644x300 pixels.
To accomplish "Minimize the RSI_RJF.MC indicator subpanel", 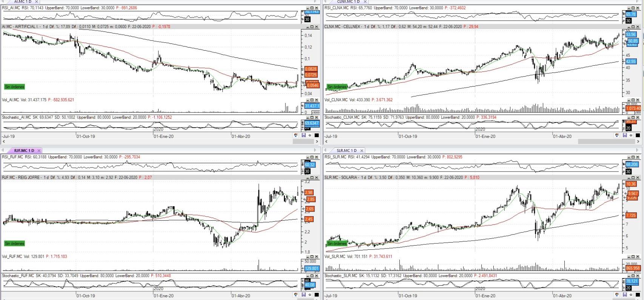I will coord(308,157).
